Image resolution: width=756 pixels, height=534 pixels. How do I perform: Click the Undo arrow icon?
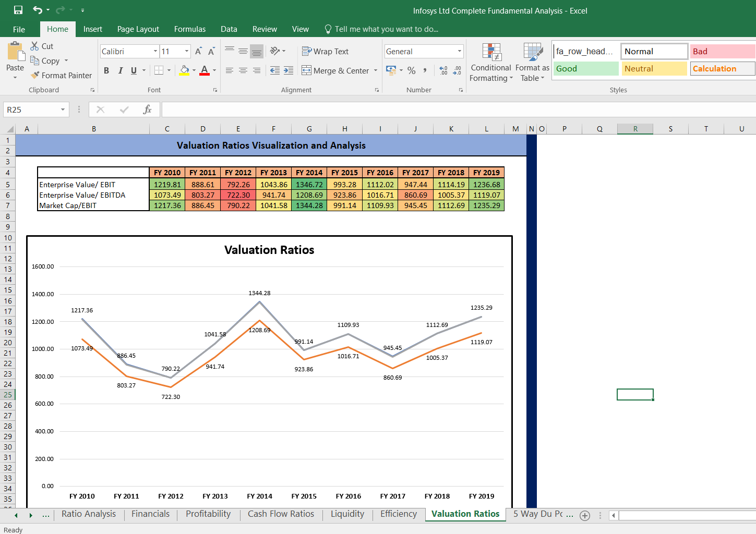38,10
